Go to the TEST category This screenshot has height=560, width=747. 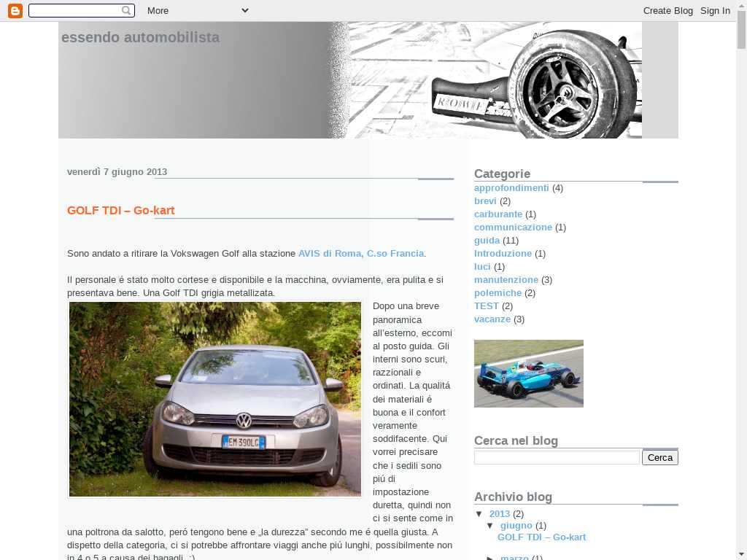487,306
